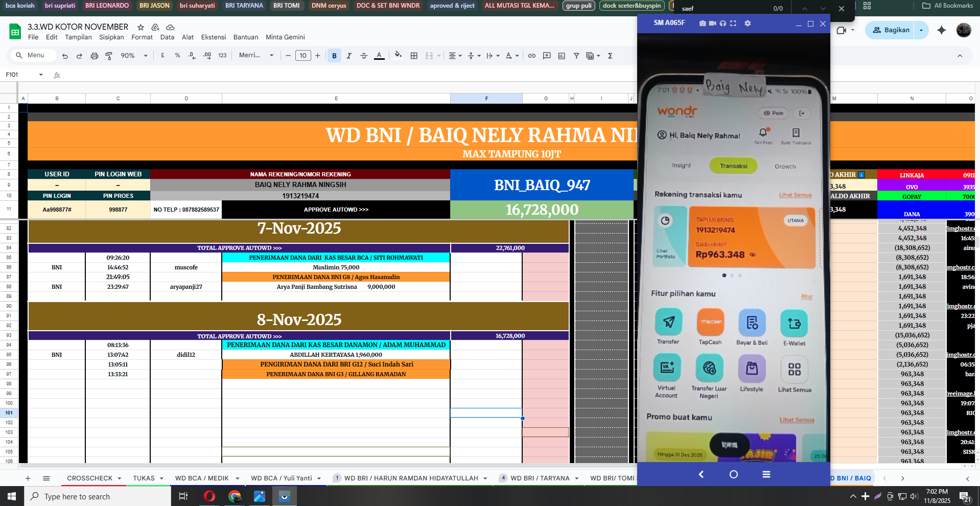980x506 pixels.
Task: Increase font size plus button
Action: coord(318,56)
